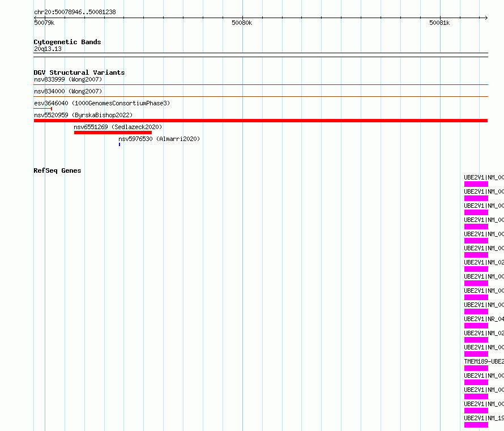
Task: Open the nsv5520959 (ByrskaBishop2022) label
Action: click(83, 115)
